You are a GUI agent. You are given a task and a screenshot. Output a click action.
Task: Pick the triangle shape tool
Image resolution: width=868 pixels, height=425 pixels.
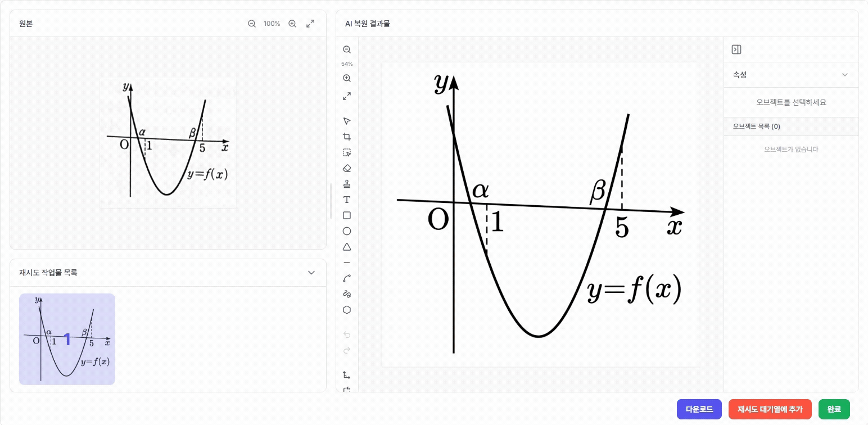[347, 247]
